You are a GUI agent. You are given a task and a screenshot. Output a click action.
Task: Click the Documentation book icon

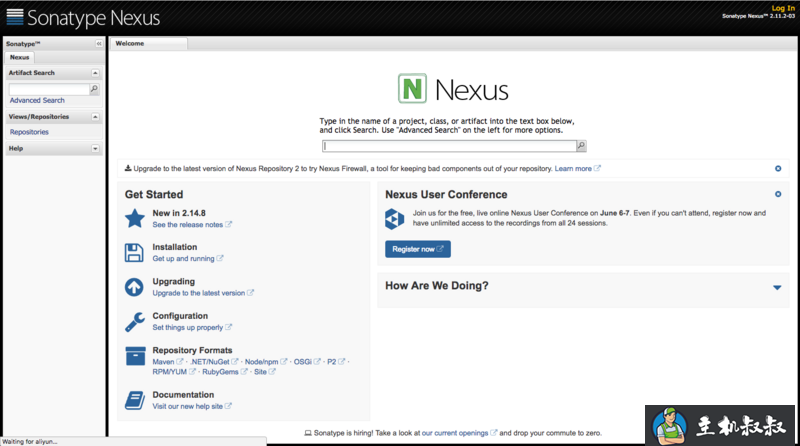pos(135,401)
